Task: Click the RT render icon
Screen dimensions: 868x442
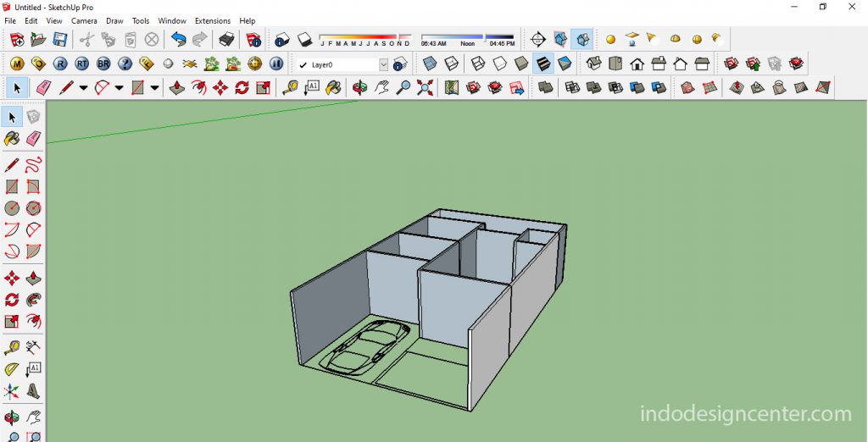Action: click(82, 64)
